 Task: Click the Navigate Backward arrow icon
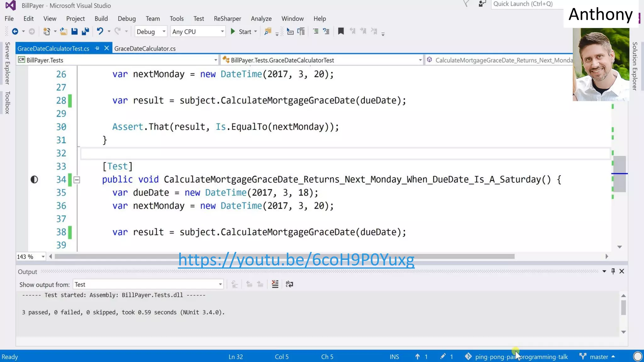(15, 31)
